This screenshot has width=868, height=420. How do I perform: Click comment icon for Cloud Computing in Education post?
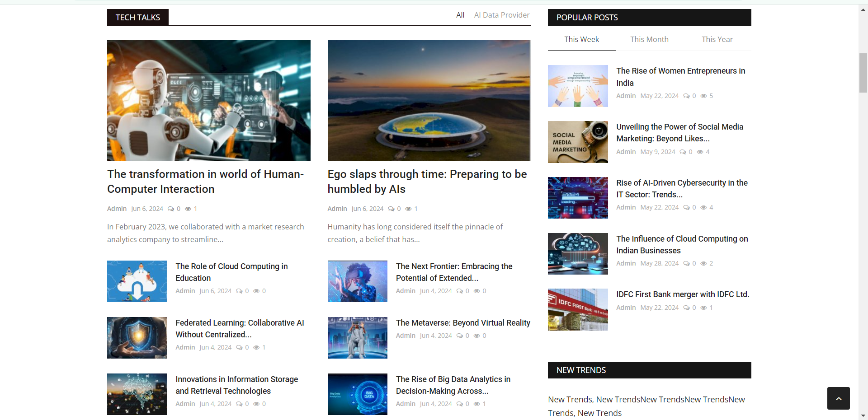click(x=239, y=291)
